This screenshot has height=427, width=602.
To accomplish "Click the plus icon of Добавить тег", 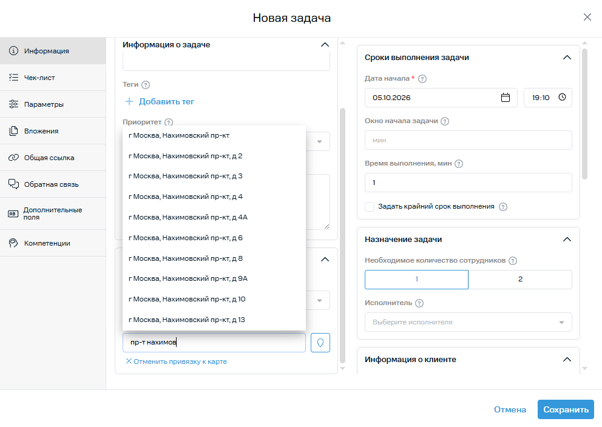I will click(129, 101).
